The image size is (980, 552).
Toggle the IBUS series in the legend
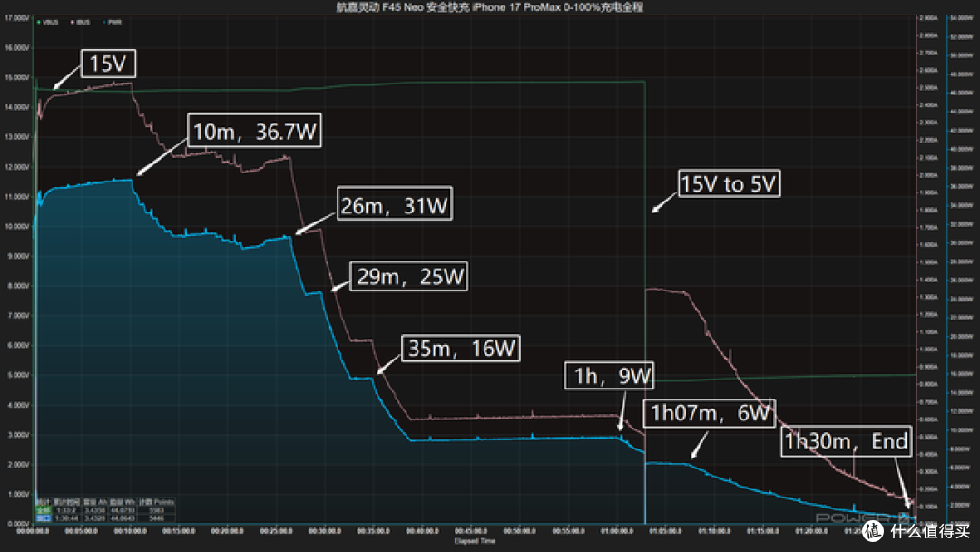(80, 22)
